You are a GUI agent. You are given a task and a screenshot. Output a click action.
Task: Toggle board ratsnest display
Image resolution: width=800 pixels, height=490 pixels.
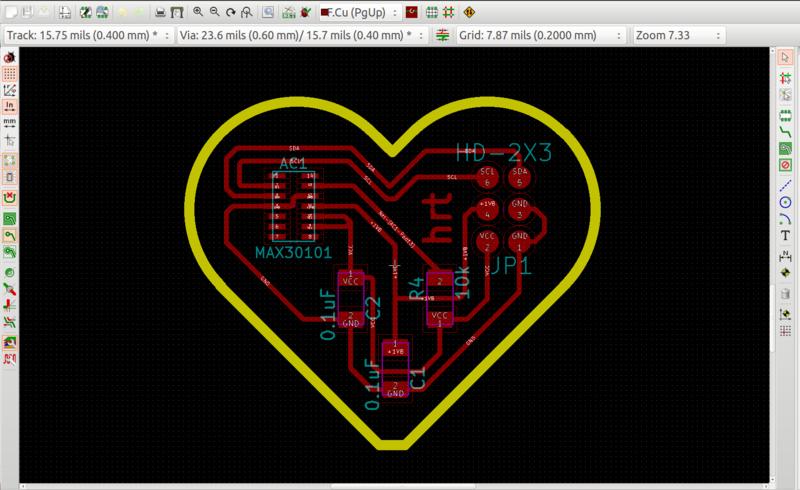point(9,160)
